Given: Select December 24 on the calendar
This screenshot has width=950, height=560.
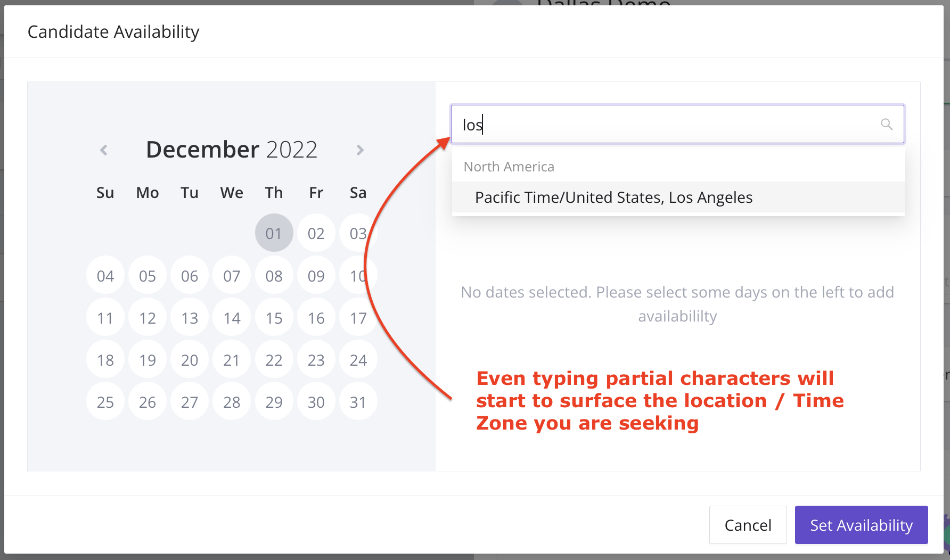Looking at the screenshot, I should click(358, 359).
